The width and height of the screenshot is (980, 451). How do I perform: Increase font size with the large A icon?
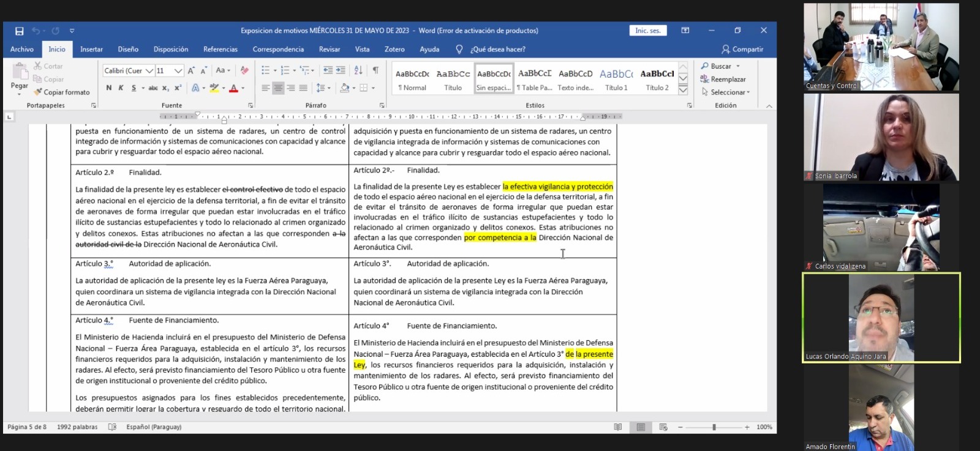tap(192, 70)
